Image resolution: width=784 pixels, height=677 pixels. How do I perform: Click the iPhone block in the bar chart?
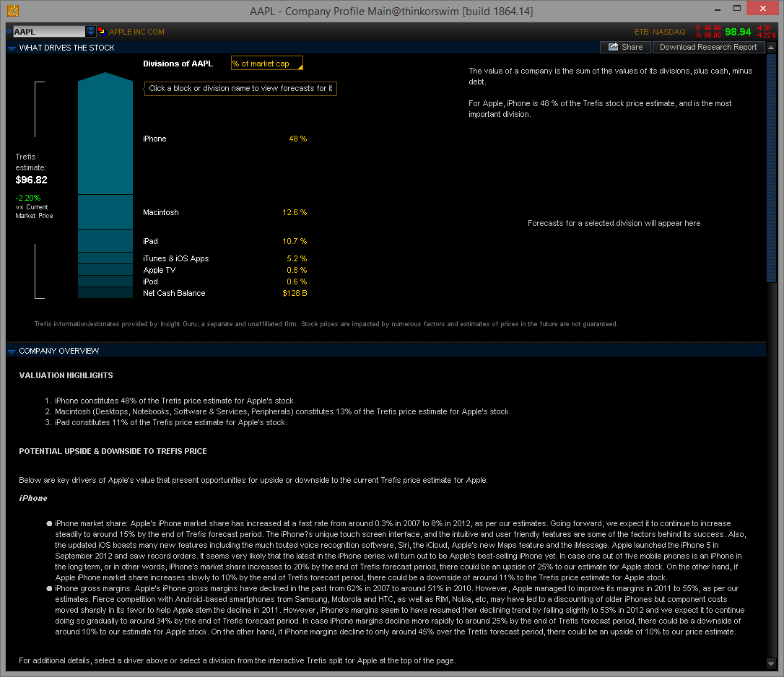coord(105,134)
